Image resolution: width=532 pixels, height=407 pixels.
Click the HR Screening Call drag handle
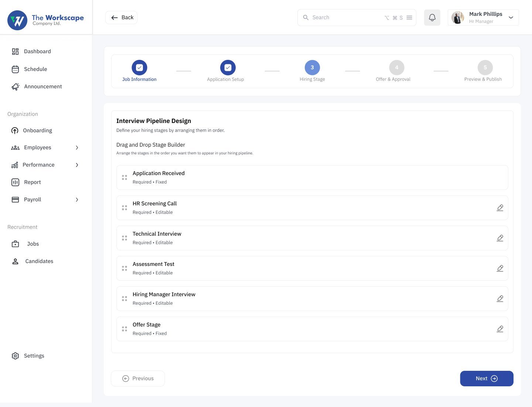[x=125, y=208]
